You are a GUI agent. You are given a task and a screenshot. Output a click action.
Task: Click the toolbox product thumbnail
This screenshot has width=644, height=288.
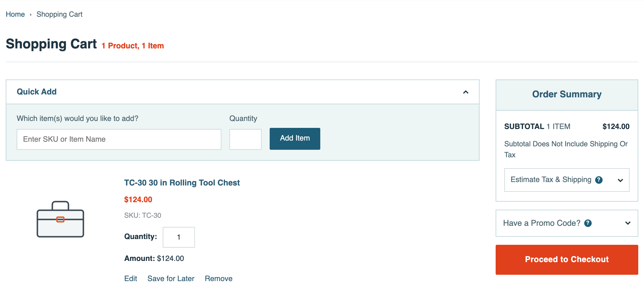click(x=60, y=219)
